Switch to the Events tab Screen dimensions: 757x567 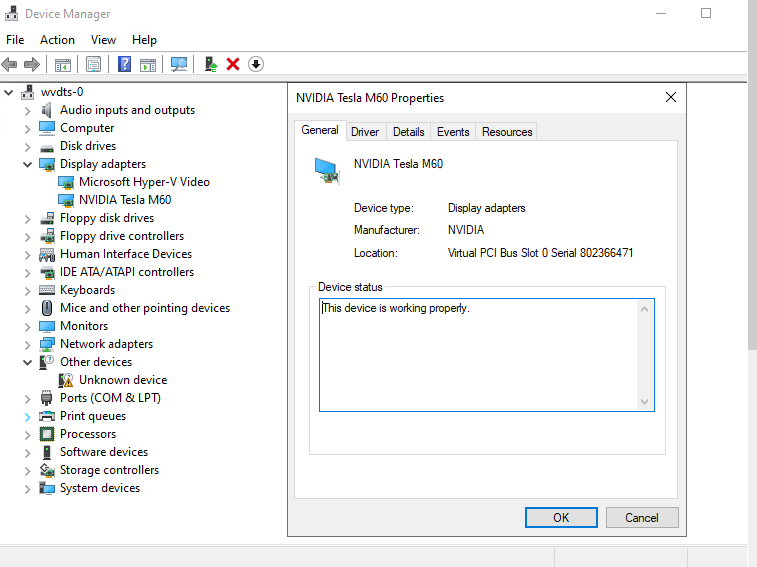(453, 132)
